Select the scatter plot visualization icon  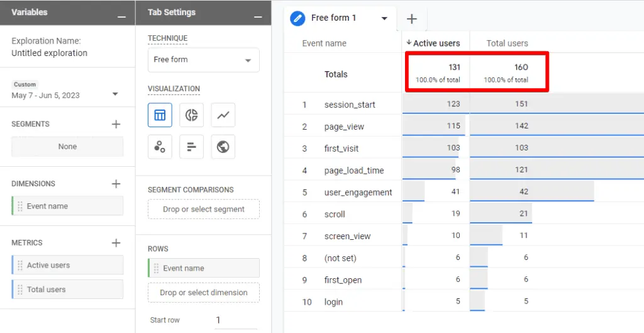point(160,147)
